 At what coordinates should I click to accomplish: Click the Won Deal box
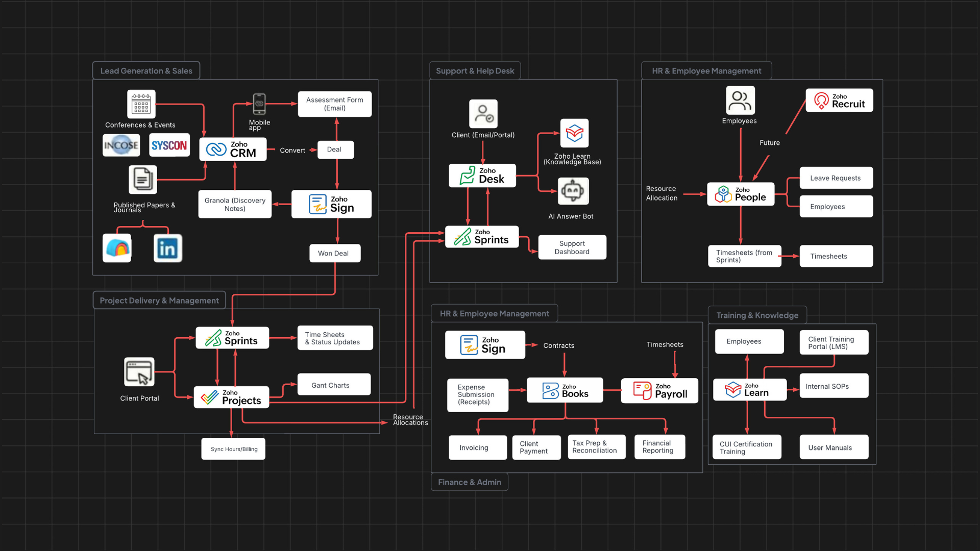pyautogui.click(x=334, y=253)
